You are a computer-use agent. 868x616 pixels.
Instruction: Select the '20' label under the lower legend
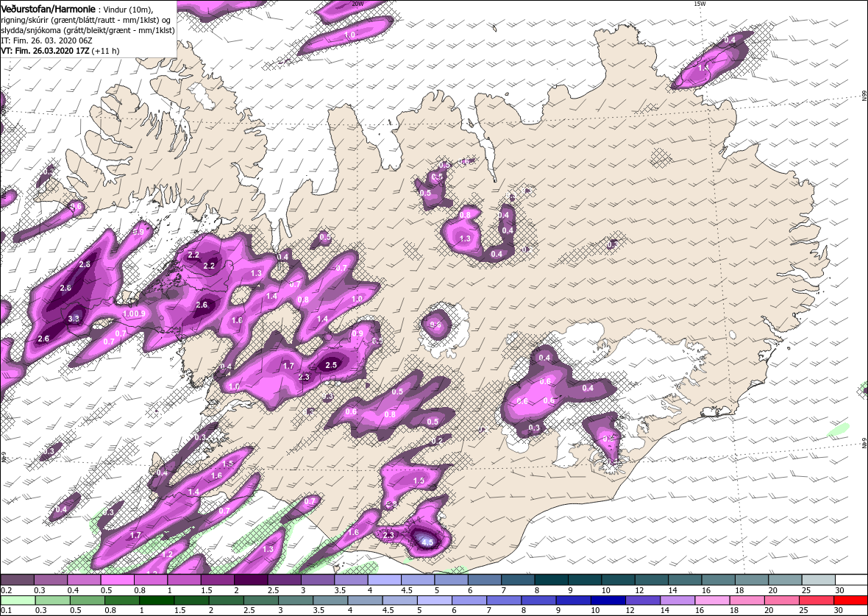(x=769, y=610)
